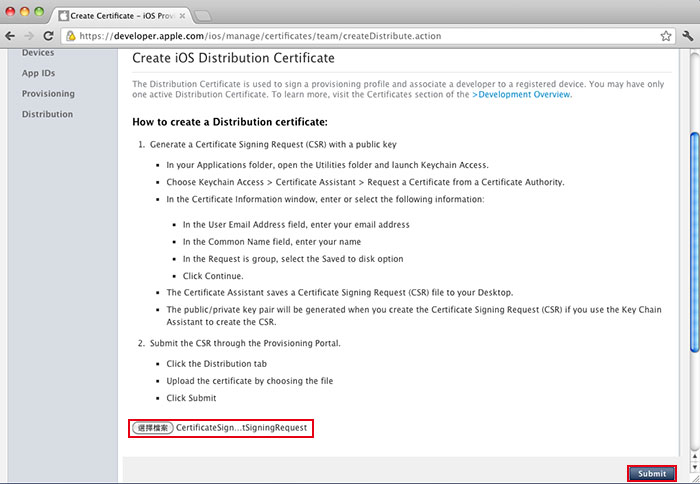Click the red window close button
Screen dimensions: 700x484
pos(10,12)
